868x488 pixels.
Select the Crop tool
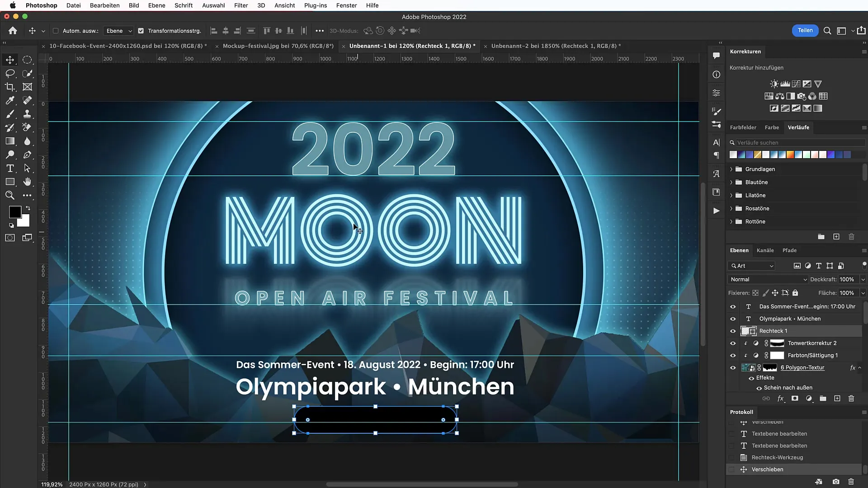[10, 87]
